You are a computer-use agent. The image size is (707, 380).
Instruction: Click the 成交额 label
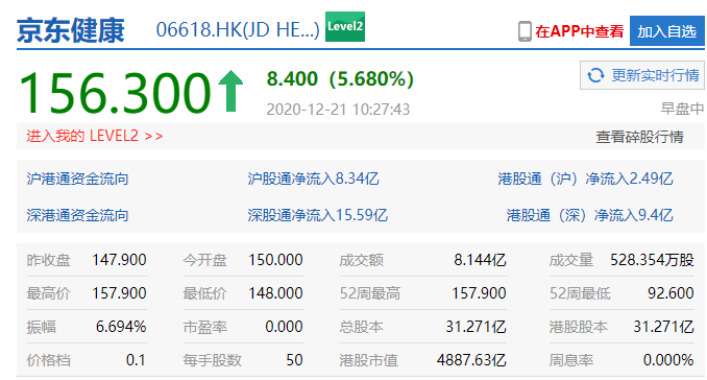pyautogui.click(x=361, y=261)
